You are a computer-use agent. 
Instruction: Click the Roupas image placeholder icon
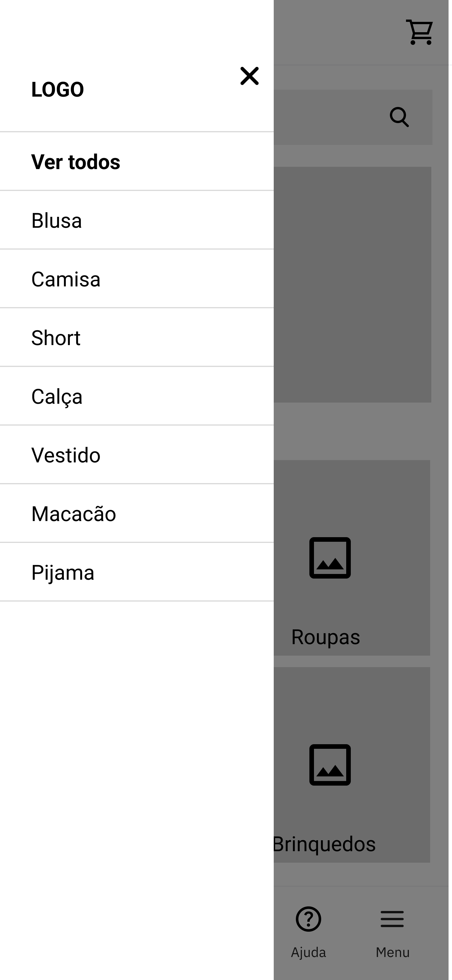(x=330, y=558)
